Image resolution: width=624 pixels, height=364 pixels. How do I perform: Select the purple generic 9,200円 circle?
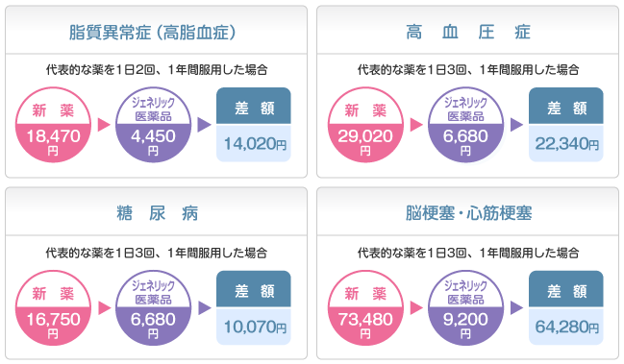[x=465, y=308]
